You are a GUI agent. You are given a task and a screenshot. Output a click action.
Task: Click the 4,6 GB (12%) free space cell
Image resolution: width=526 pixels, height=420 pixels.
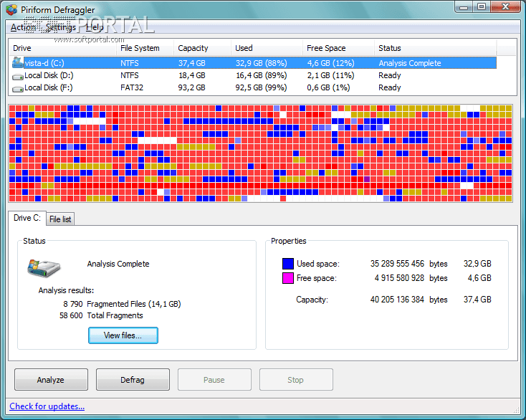pos(330,63)
